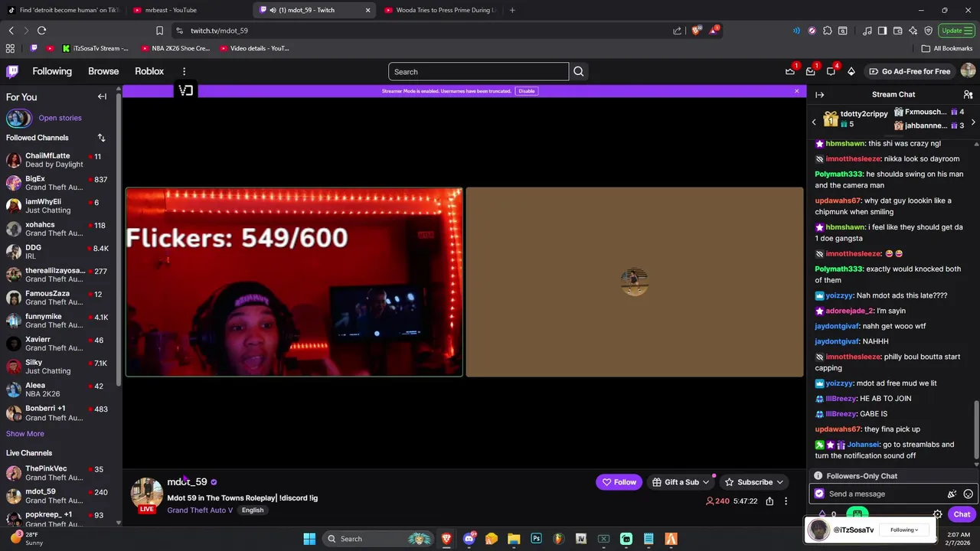The width and height of the screenshot is (980, 551).
Task: Open Discord from the taskbar
Action: (x=469, y=539)
